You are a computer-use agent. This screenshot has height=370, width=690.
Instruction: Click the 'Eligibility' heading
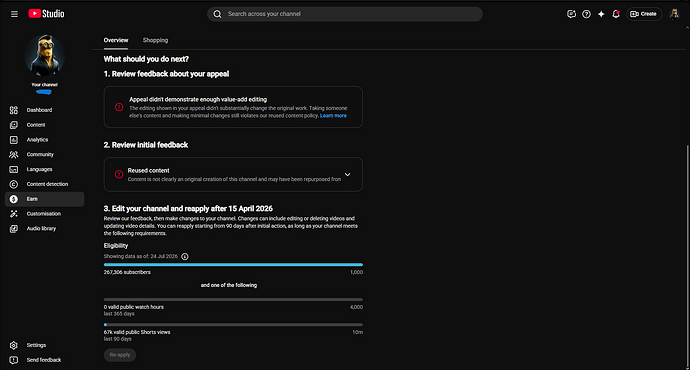pyautogui.click(x=116, y=246)
